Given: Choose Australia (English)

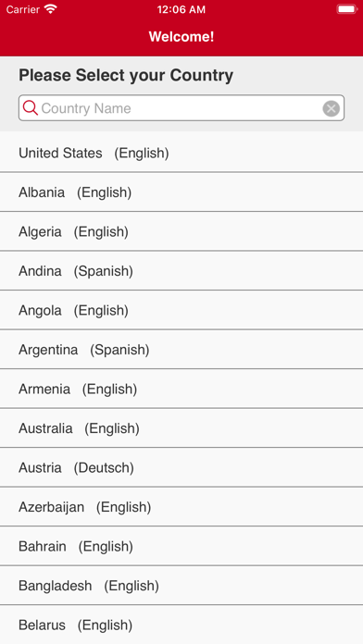Looking at the screenshot, I should click(181, 428).
